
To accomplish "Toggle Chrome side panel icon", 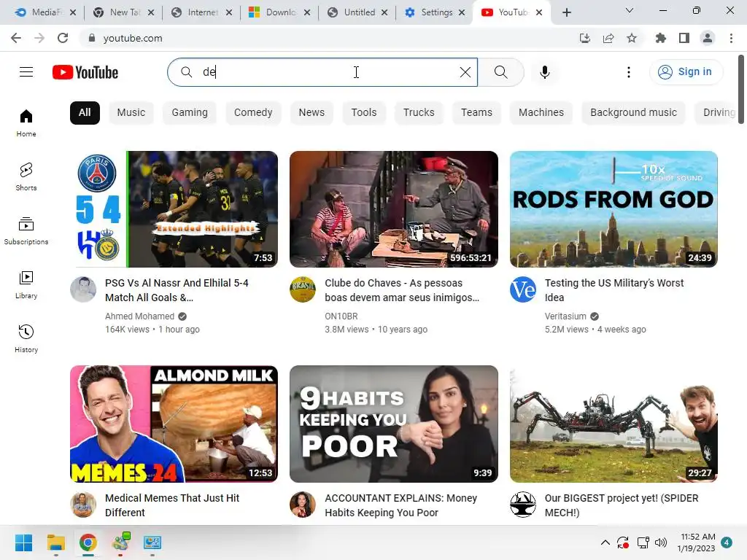I will tap(684, 38).
